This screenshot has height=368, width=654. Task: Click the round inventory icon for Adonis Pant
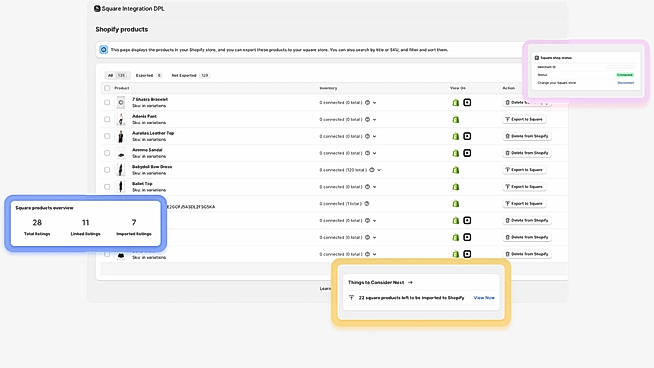pos(367,119)
